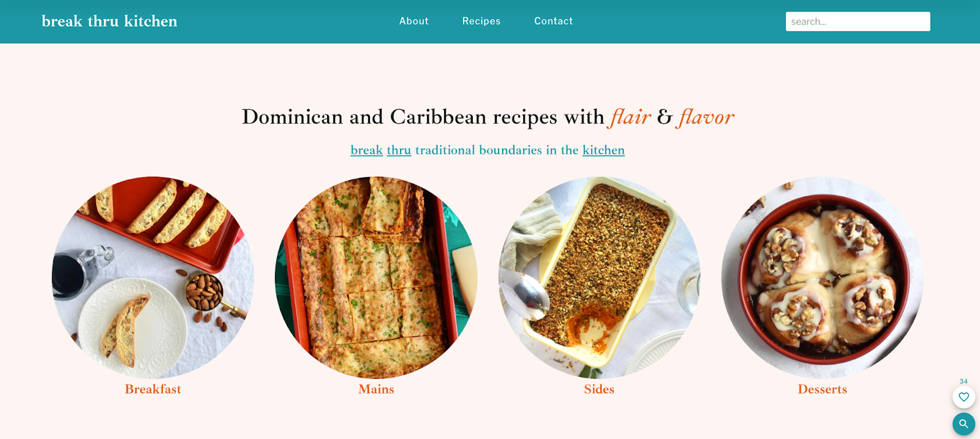
Task: Click the favorites count number 34
Action: pos(963,381)
